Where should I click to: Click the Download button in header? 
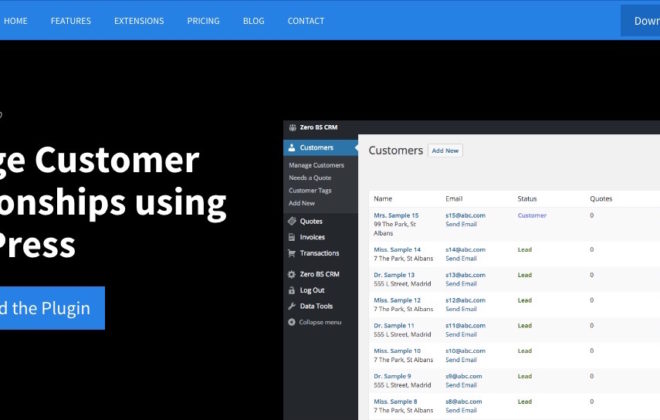640,21
